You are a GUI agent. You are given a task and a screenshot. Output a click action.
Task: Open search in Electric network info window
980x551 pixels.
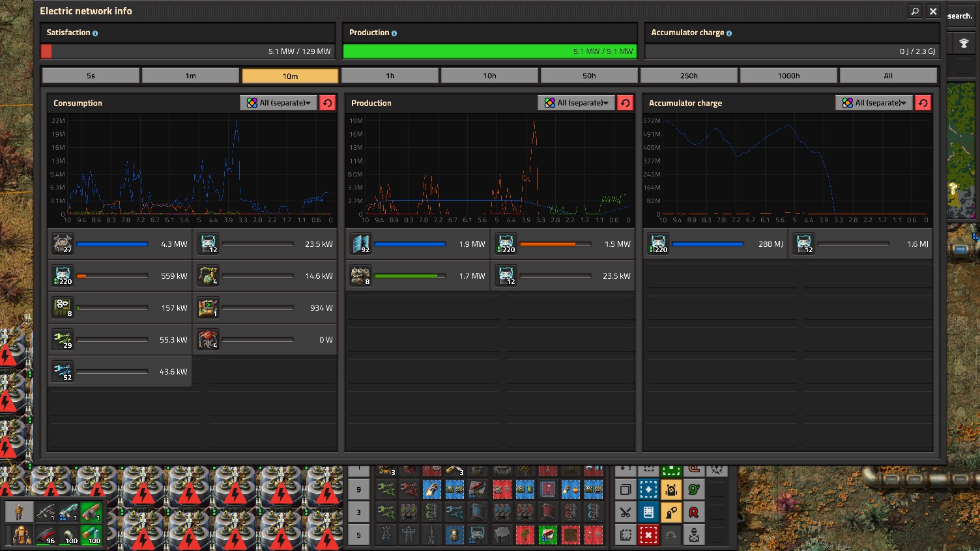915,11
